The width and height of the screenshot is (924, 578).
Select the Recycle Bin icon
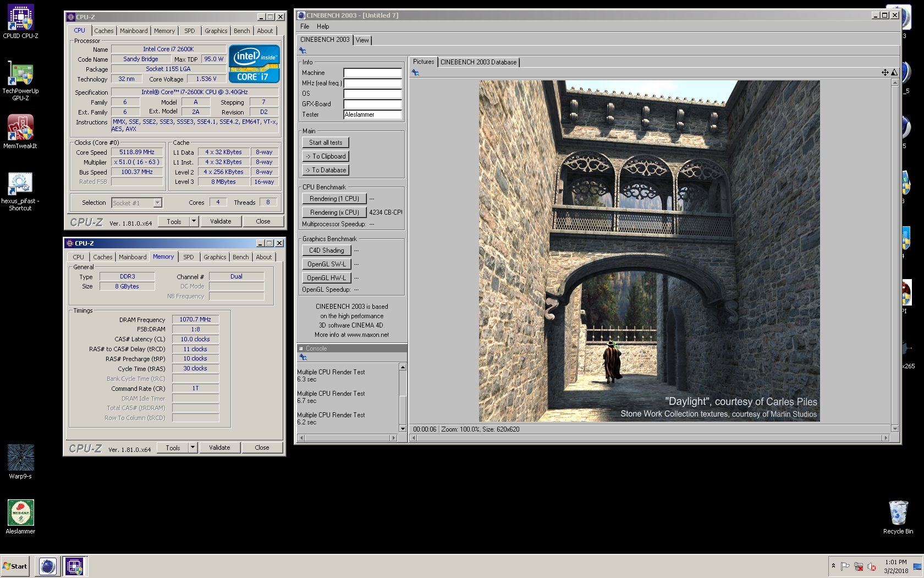tap(898, 517)
